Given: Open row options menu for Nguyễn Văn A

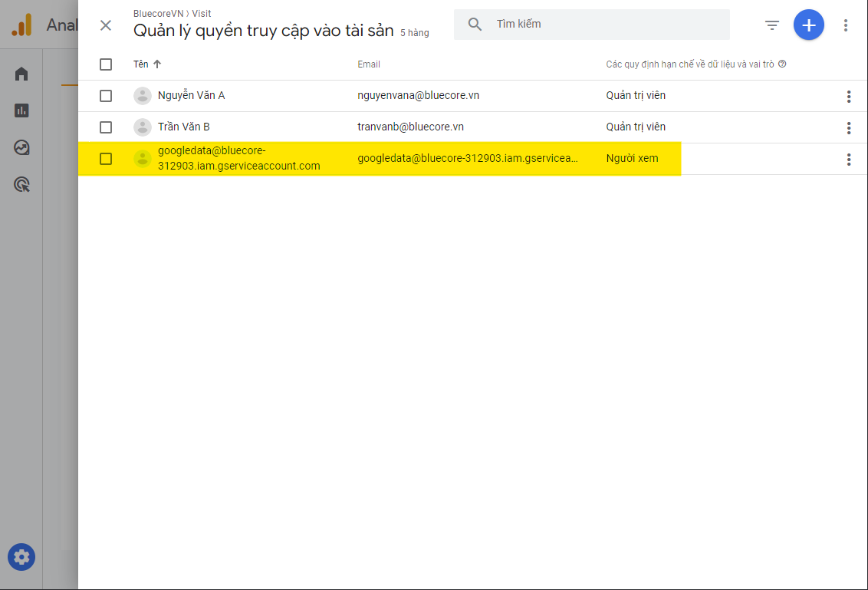Looking at the screenshot, I should click(848, 96).
